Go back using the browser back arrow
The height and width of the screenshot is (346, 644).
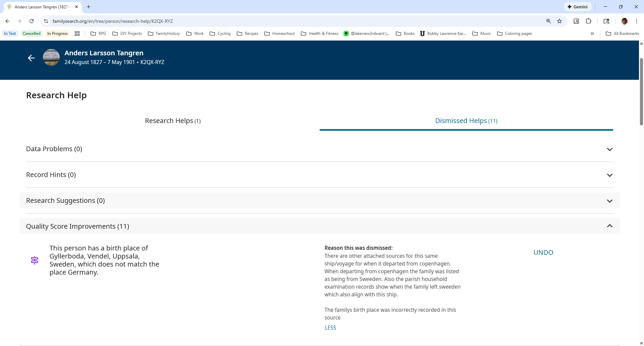click(7, 21)
